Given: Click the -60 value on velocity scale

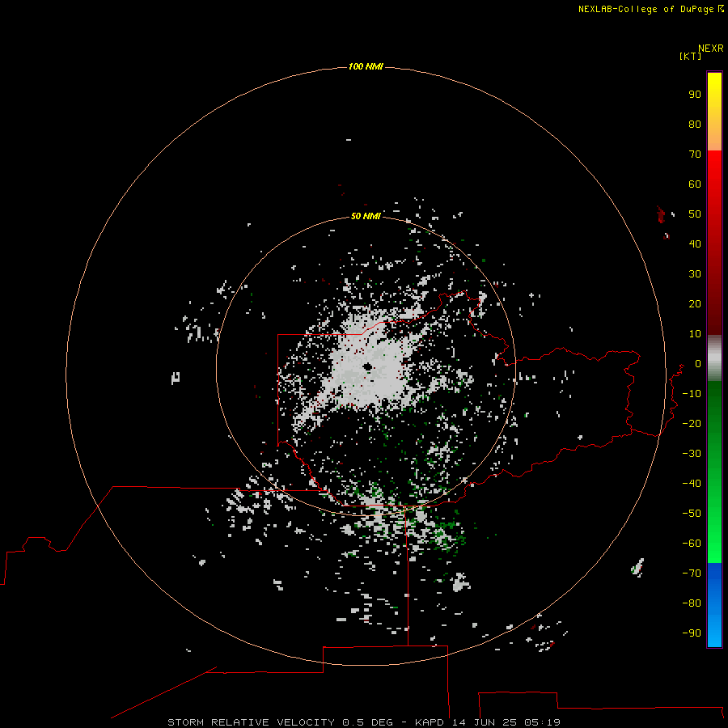Looking at the screenshot, I should point(692,544).
